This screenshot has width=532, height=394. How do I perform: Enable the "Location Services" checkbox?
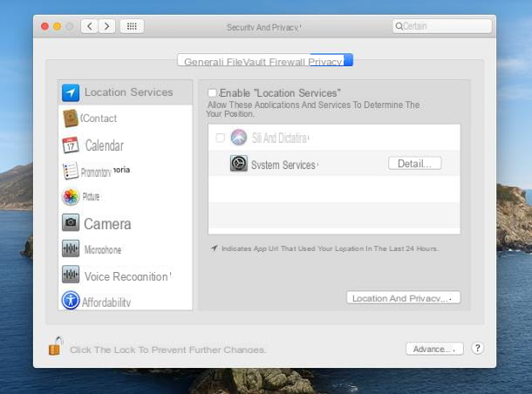click(x=212, y=93)
